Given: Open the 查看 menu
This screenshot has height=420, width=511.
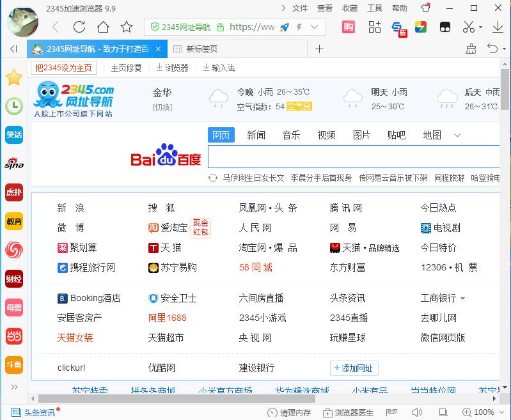Looking at the screenshot, I should [325, 8].
